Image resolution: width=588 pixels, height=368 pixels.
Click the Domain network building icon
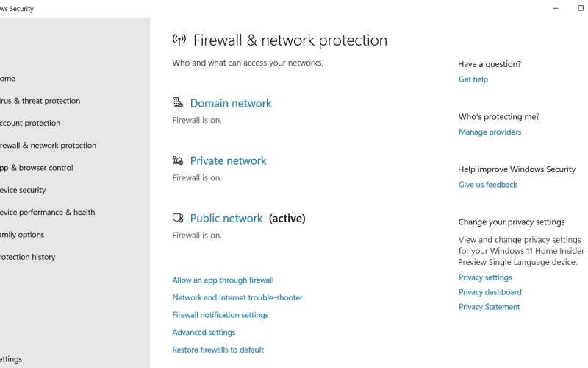[178, 102]
